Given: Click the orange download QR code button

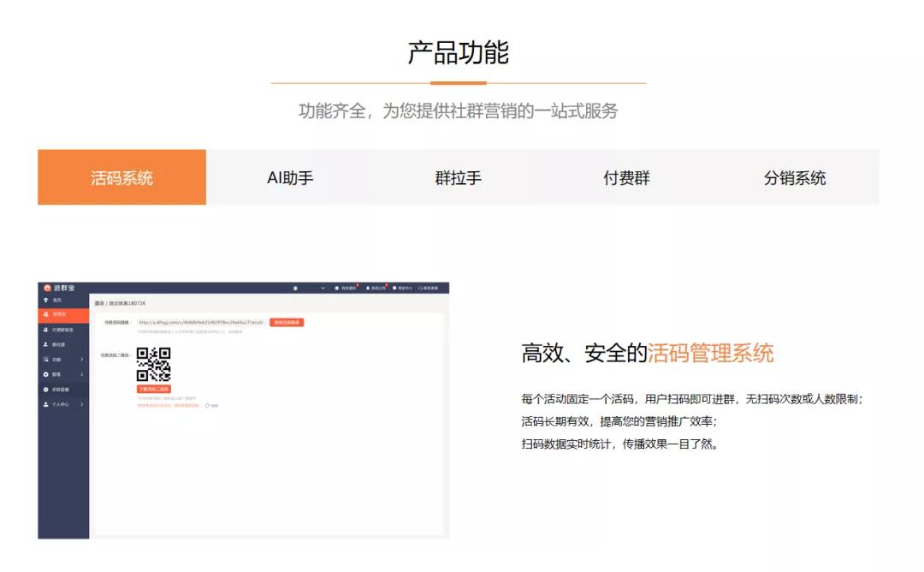Looking at the screenshot, I should (x=152, y=388).
